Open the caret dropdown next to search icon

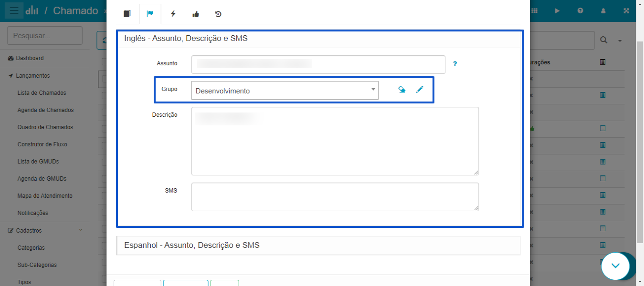point(620,41)
